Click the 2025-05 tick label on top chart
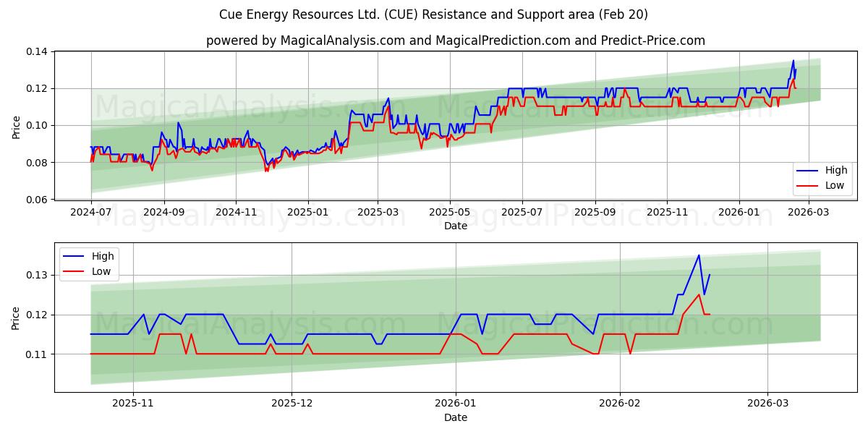This screenshot has width=868, height=434. (450, 213)
